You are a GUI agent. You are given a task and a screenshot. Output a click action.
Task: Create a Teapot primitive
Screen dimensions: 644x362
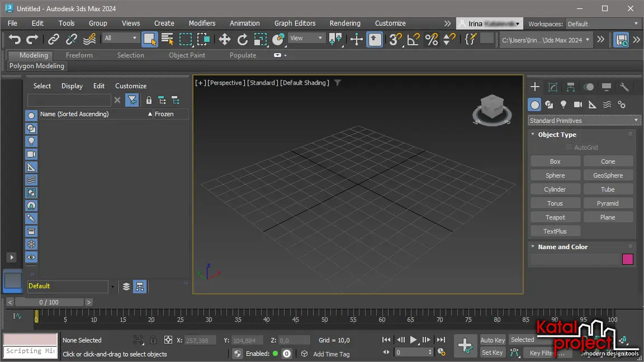[x=555, y=217]
